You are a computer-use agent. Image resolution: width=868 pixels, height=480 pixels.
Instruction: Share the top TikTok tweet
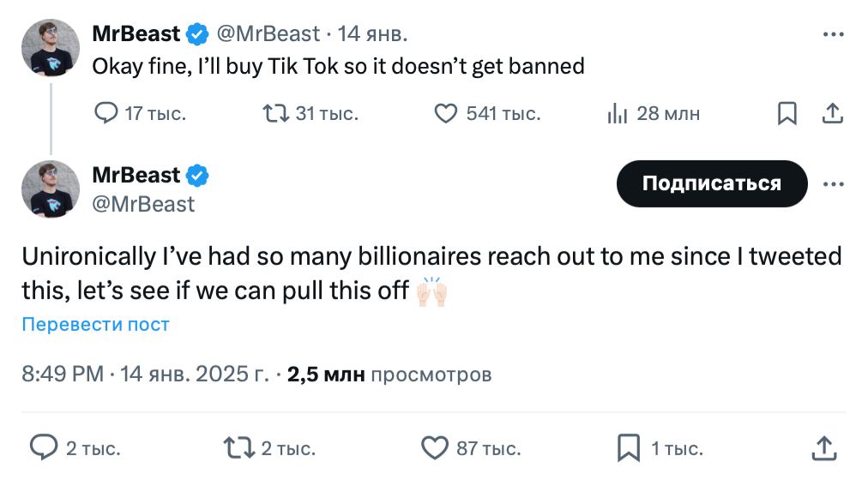click(x=831, y=113)
